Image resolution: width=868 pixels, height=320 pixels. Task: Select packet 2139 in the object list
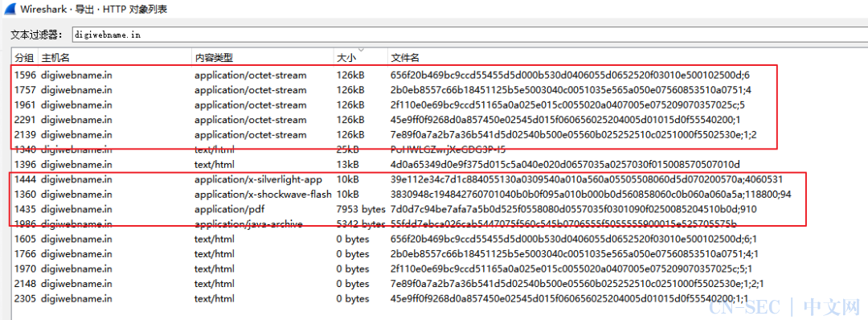pos(24,134)
